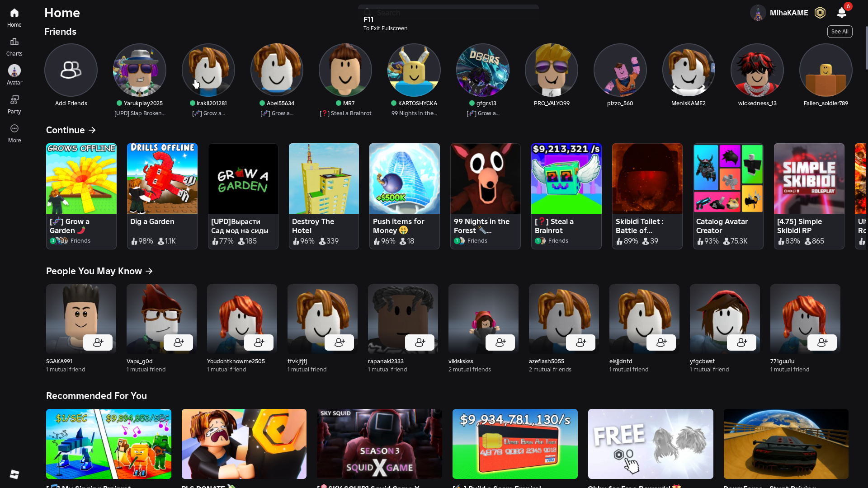Open vikisksks's suggested profile picture

pyautogui.click(x=483, y=319)
